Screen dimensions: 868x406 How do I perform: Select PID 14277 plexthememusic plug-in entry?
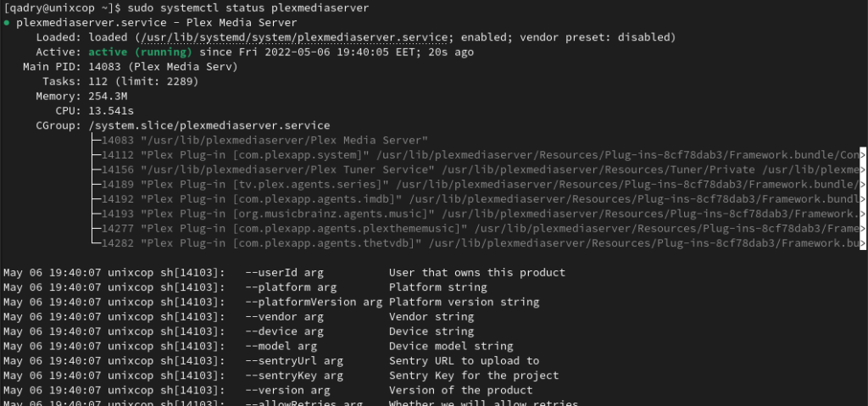[480, 228]
